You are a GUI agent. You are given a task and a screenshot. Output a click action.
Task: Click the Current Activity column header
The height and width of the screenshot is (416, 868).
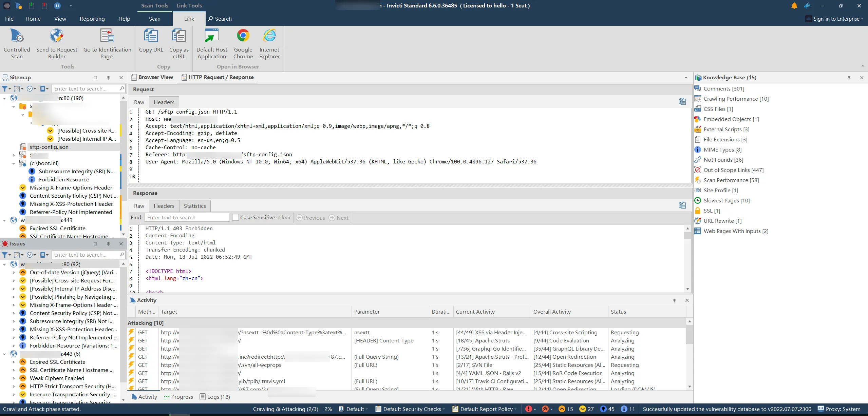coord(492,312)
